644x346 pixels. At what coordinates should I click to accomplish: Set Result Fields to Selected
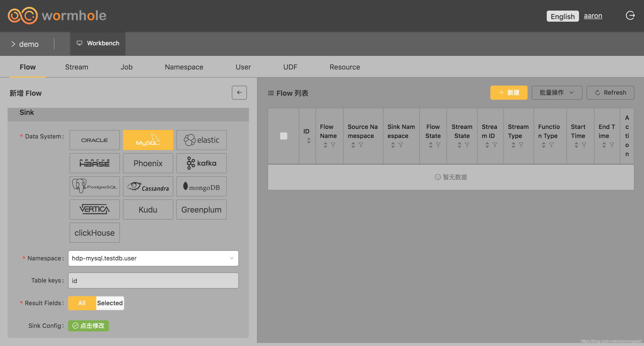[x=110, y=303]
